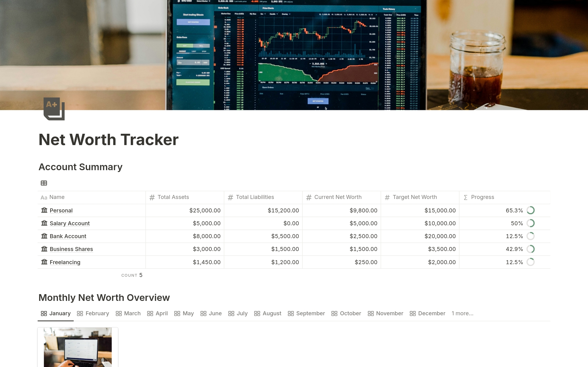Toggle the progress indicator for Personal row
The width and height of the screenshot is (588, 367).
pyautogui.click(x=532, y=210)
